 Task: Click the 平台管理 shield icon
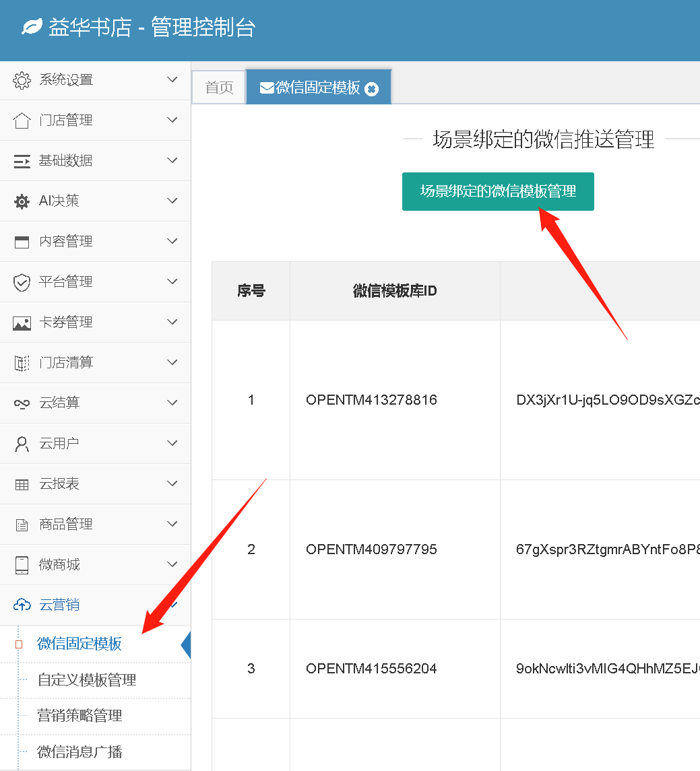22,282
